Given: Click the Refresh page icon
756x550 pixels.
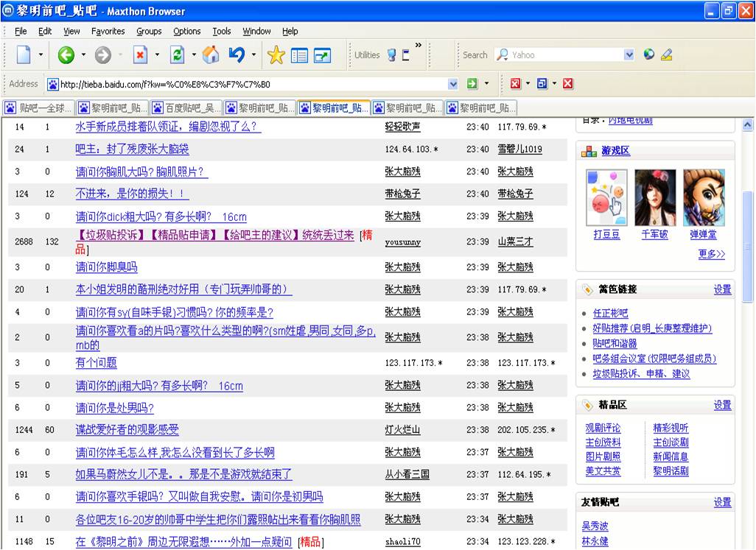Looking at the screenshot, I should (177, 55).
